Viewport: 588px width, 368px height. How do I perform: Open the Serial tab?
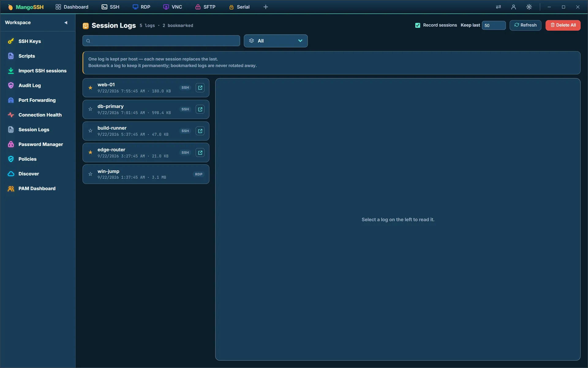coord(239,7)
